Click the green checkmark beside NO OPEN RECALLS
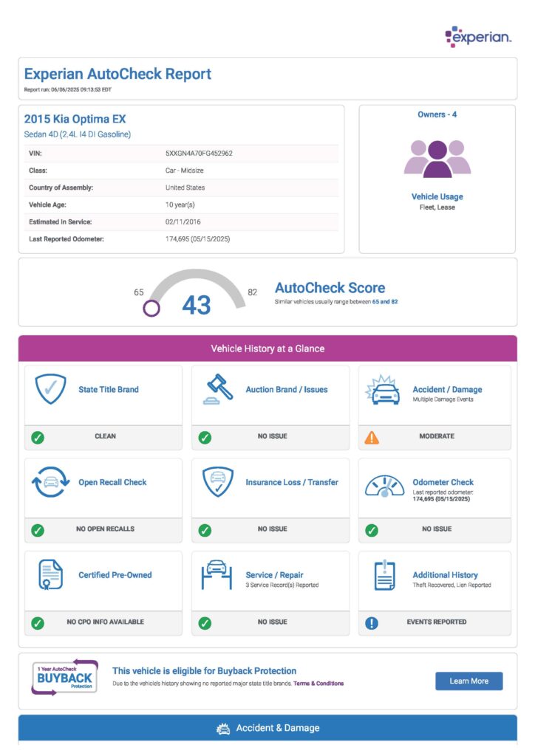 click(38, 530)
